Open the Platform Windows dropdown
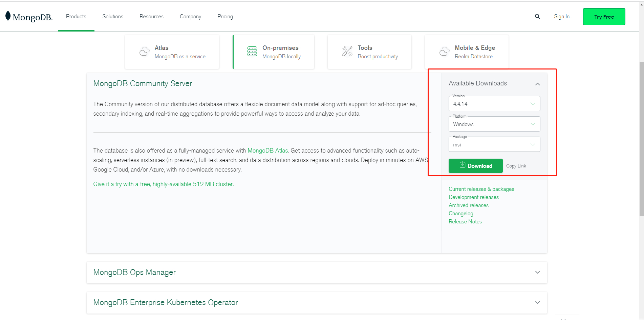The width and height of the screenshot is (644, 320). 494,124
